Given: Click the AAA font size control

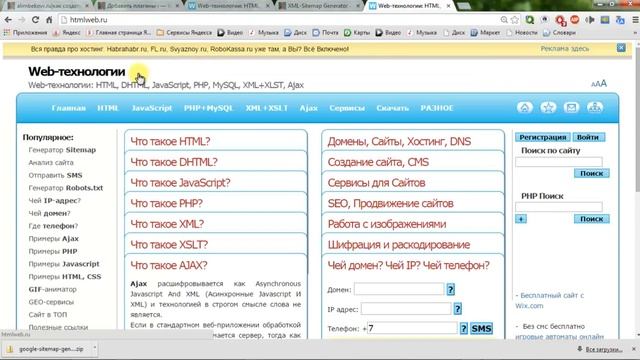Looking at the screenshot, I should [x=599, y=83].
